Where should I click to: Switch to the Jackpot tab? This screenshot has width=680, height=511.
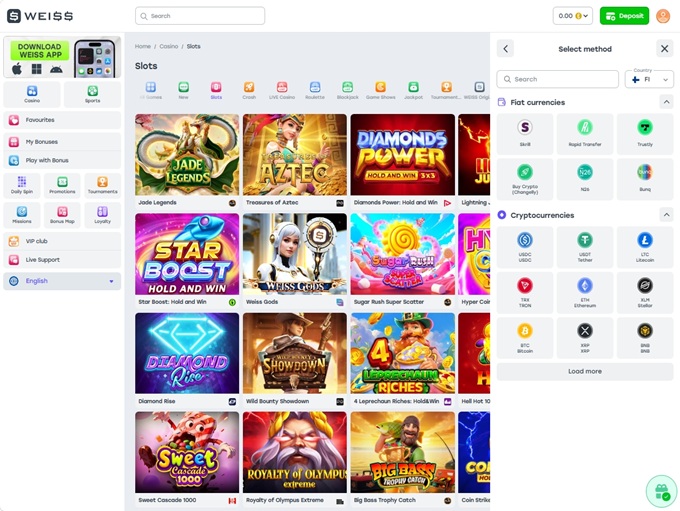[x=413, y=90]
